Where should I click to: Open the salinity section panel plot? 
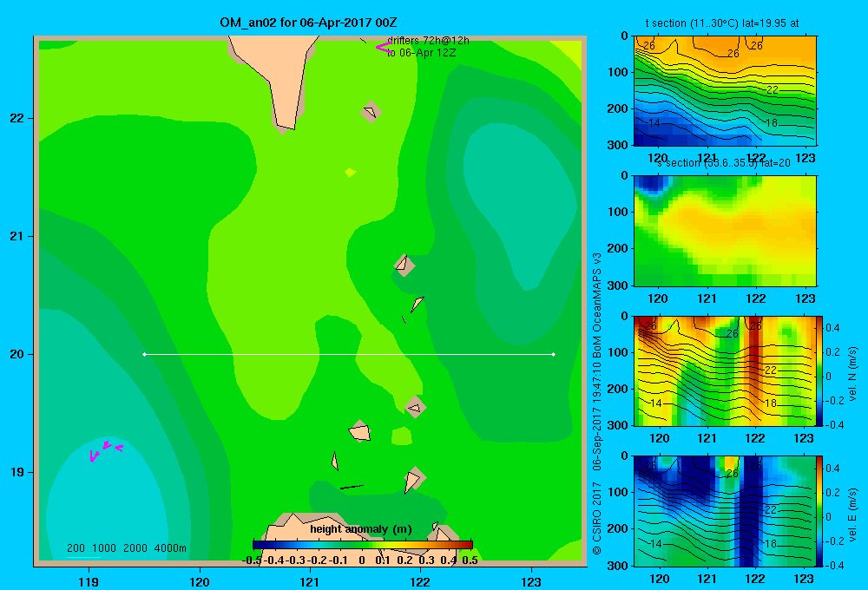725,231
